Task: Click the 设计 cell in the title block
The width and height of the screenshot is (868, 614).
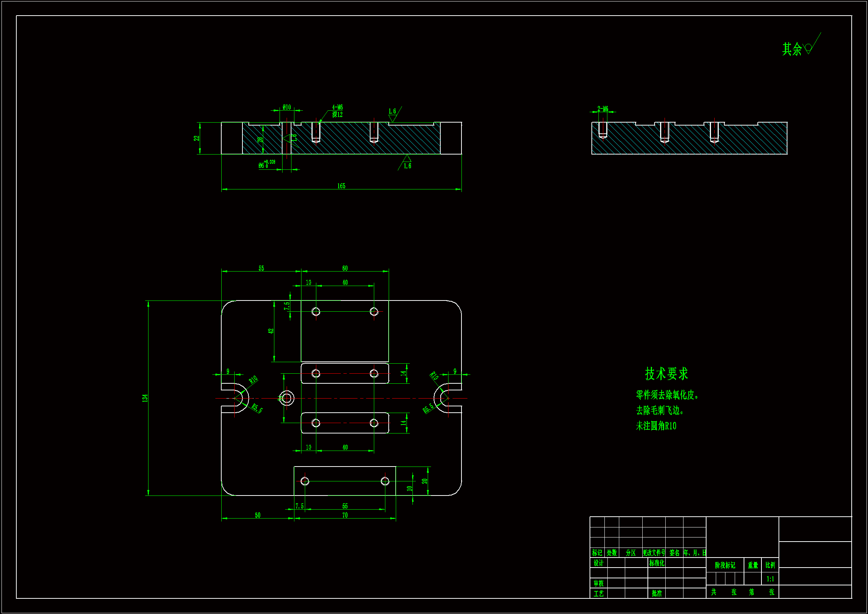Action: [598, 563]
